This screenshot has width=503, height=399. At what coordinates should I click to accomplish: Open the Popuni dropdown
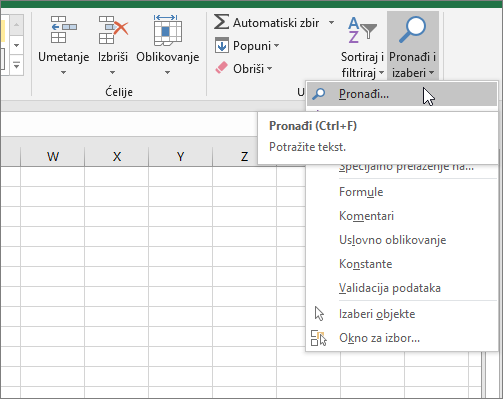tap(276, 46)
